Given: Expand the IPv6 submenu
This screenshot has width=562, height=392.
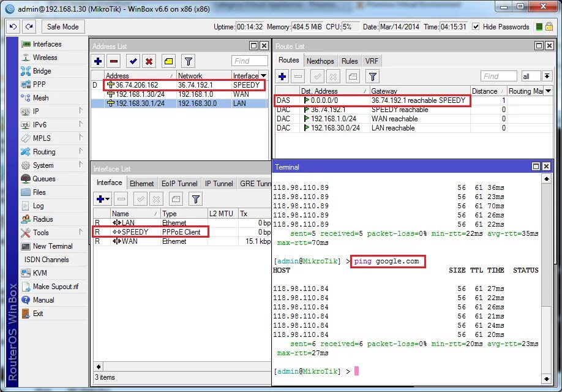Looking at the screenshot, I should tap(53, 125).
